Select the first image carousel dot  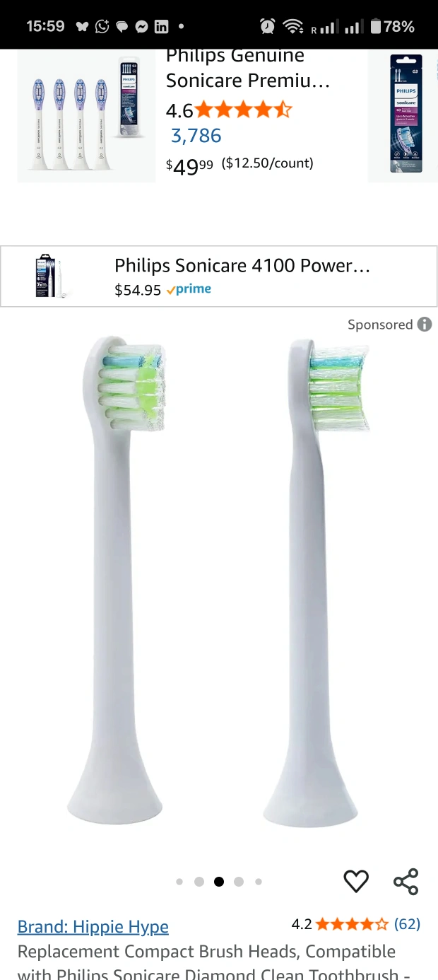[x=179, y=882]
